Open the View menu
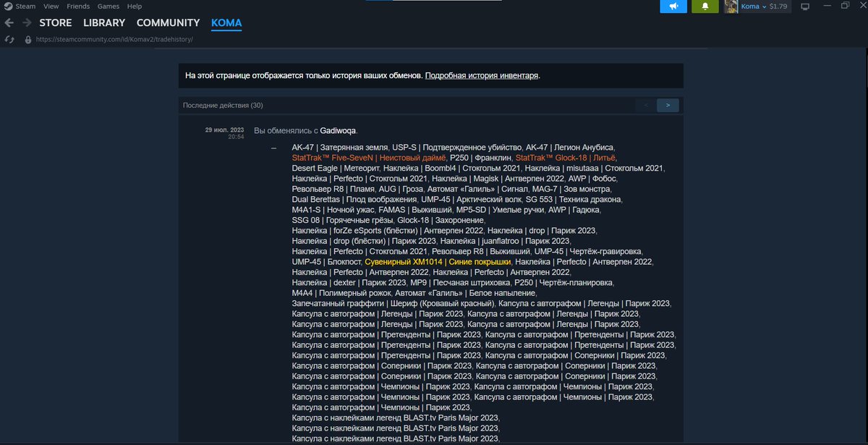 [x=51, y=6]
